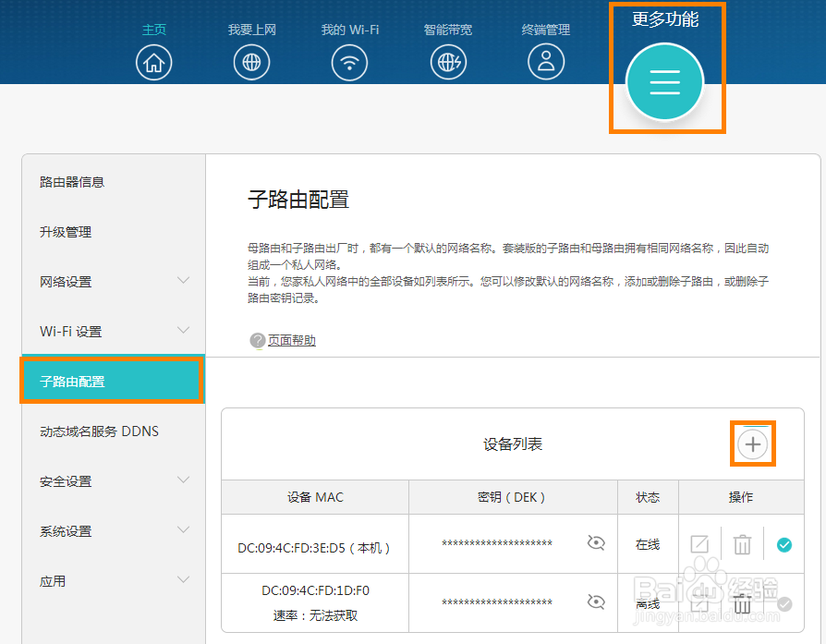Open the 主页 home icon
This screenshot has height=644, width=826.
153,62
